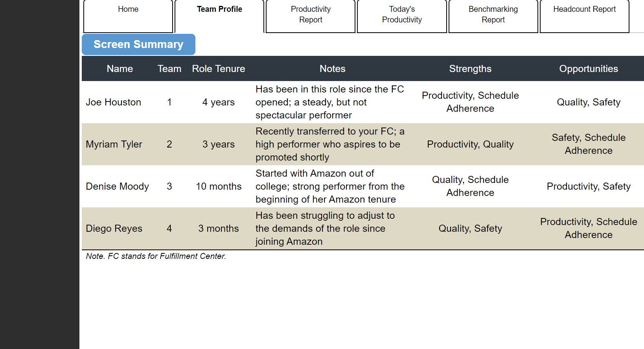Viewport: 644px width, 349px height.
Task: Click Joe Houston's opportunities cell
Action: pyautogui.click(x=589, y=102)
